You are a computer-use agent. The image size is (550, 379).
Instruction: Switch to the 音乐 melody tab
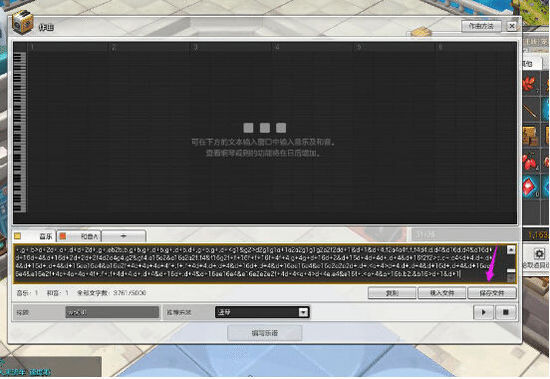point(34,236)
